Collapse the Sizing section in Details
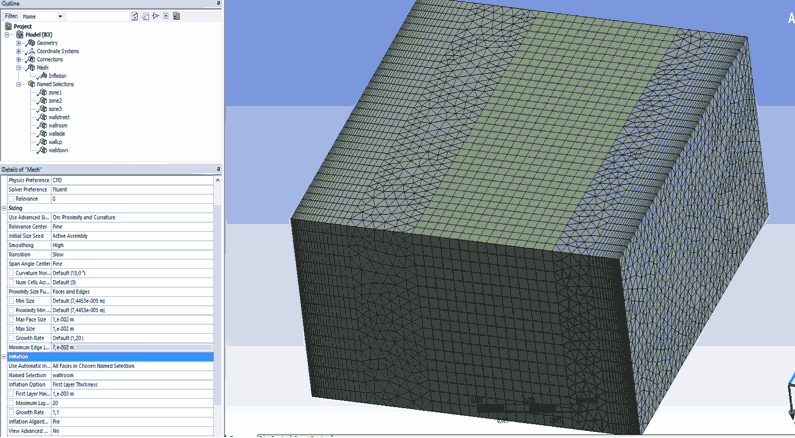Viewport: 795px width, 438px height. pos(4,208)
